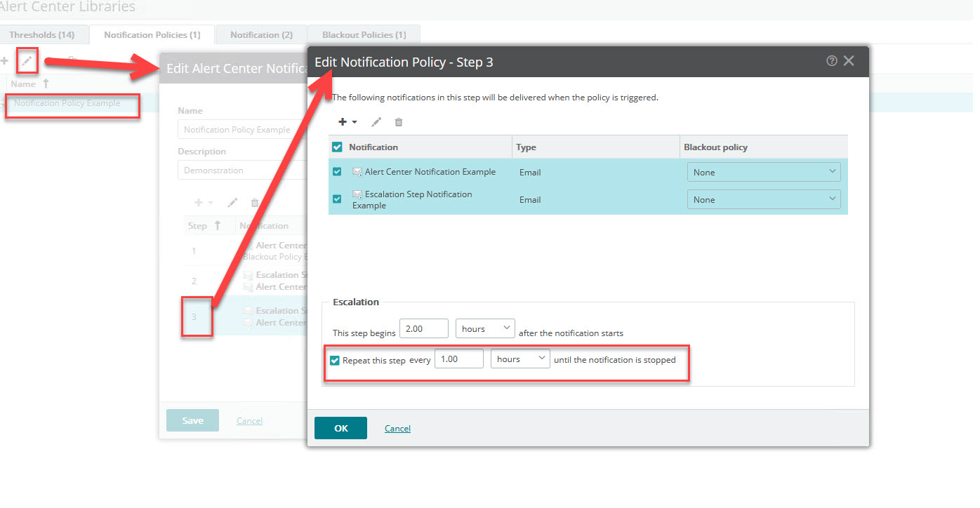This screenshot has width=980, height=508.
Task: Click Cancel in the Step 3 dialog
Action: 397,428
